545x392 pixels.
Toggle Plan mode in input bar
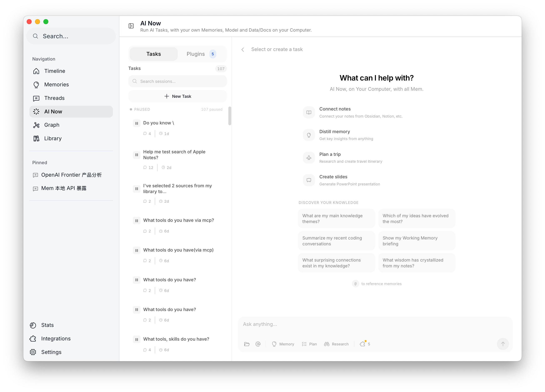309,344
